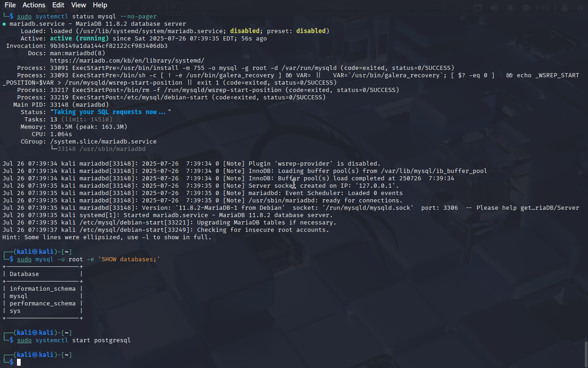
Task: Click the 'Loading buffer pool(s)' log line
Action: pyautogui.click(x=245, y=171)
